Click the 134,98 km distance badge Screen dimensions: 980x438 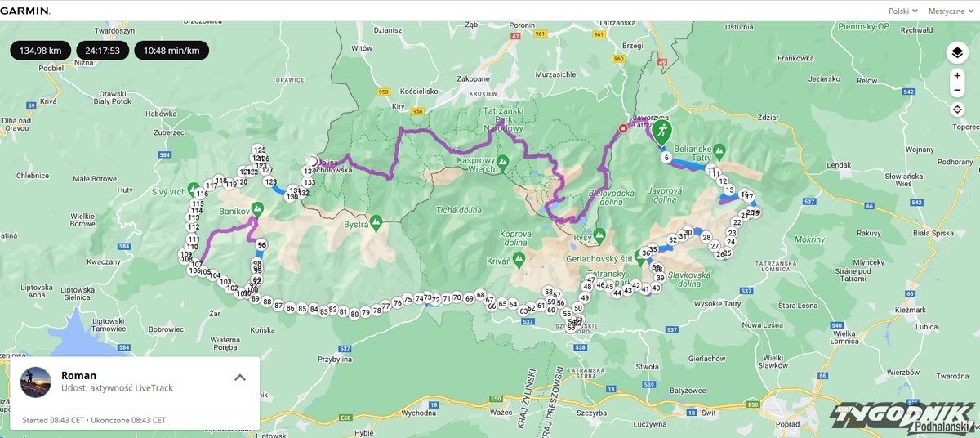pyautogui.click(x=41, y=51)
